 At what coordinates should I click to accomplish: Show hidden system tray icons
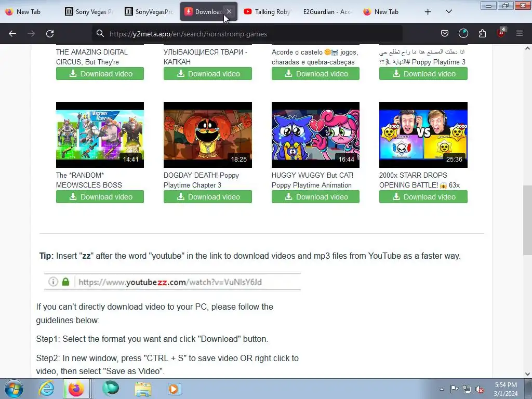[442, 389]
